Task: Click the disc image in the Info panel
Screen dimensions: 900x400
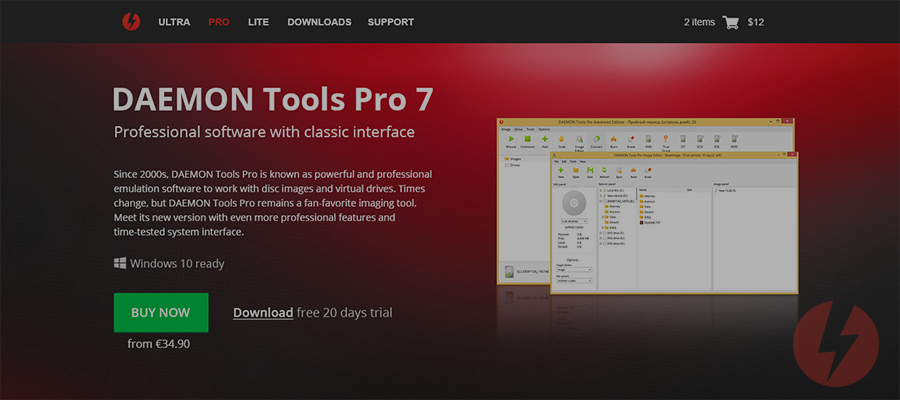Action: point(574,203)
